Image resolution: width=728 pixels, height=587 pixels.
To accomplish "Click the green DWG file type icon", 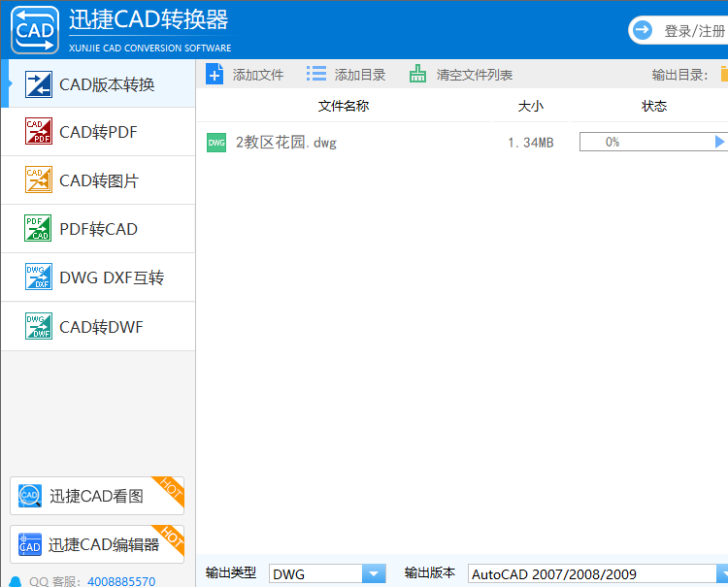I will (x=216, y=143).
